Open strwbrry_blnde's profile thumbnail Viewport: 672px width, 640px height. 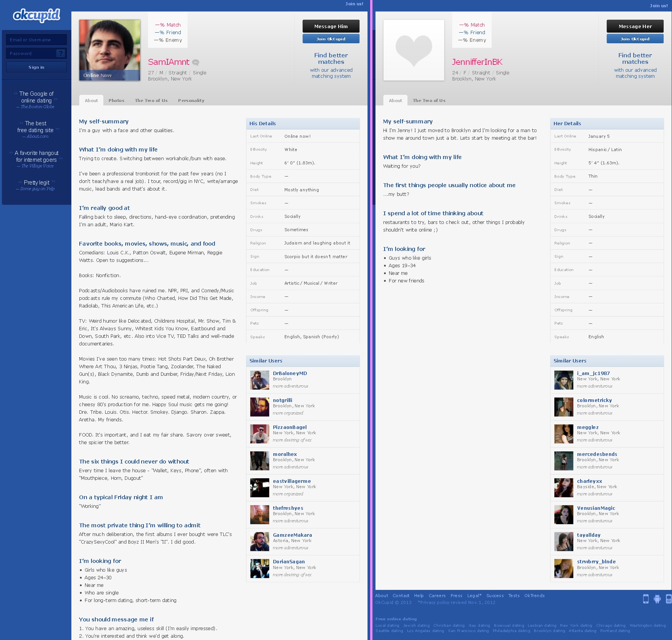point(563,568)
